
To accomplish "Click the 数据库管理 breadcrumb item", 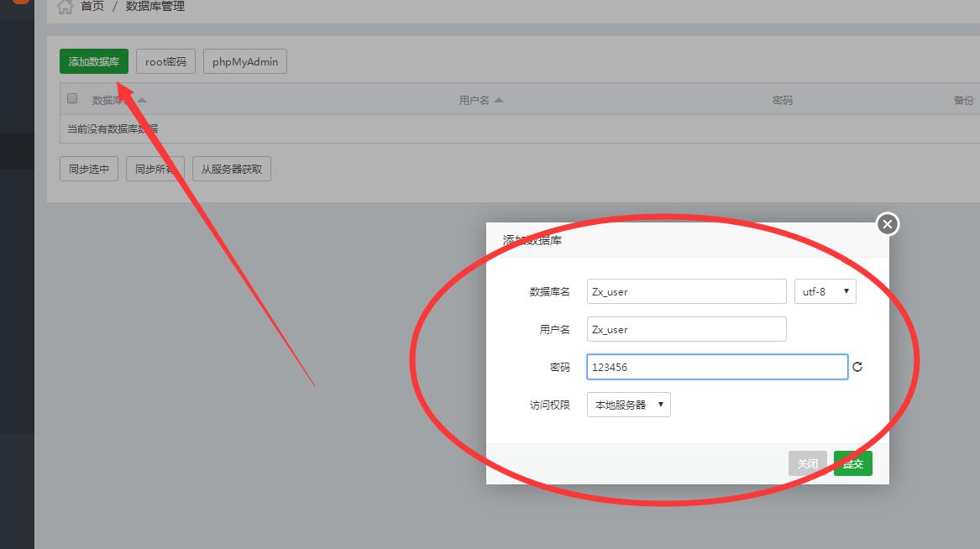I will (x=155, y=7).
